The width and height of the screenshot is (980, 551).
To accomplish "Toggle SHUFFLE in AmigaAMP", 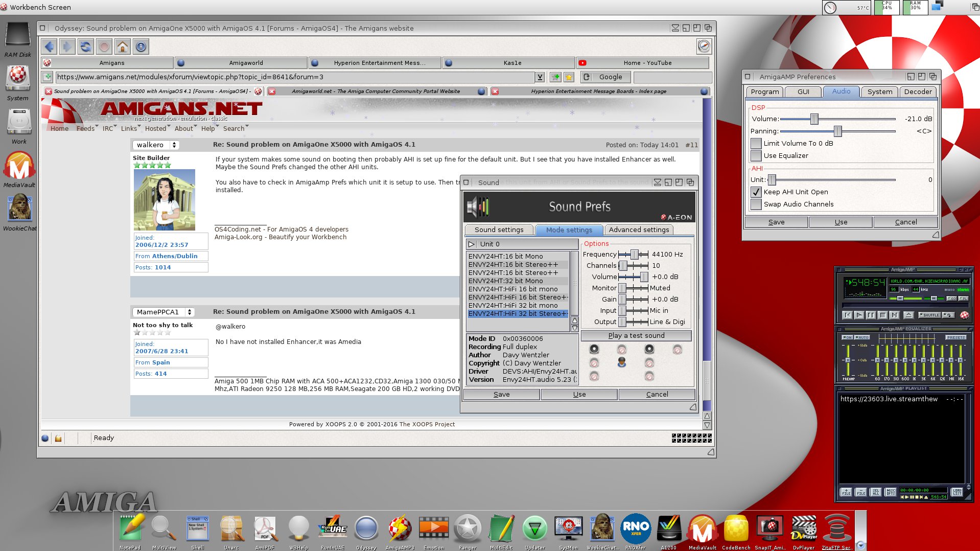I will click(x=929, y=315).
